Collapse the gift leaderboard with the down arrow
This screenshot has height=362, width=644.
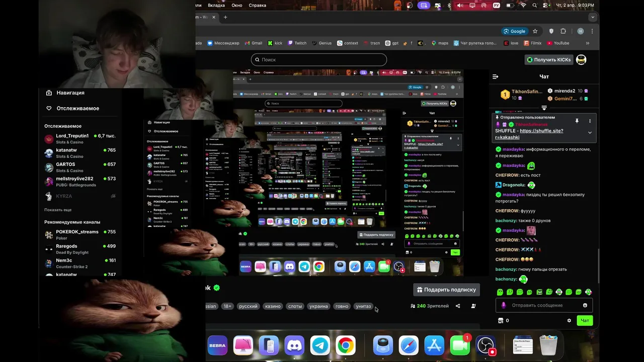click(x=544, y=108)
